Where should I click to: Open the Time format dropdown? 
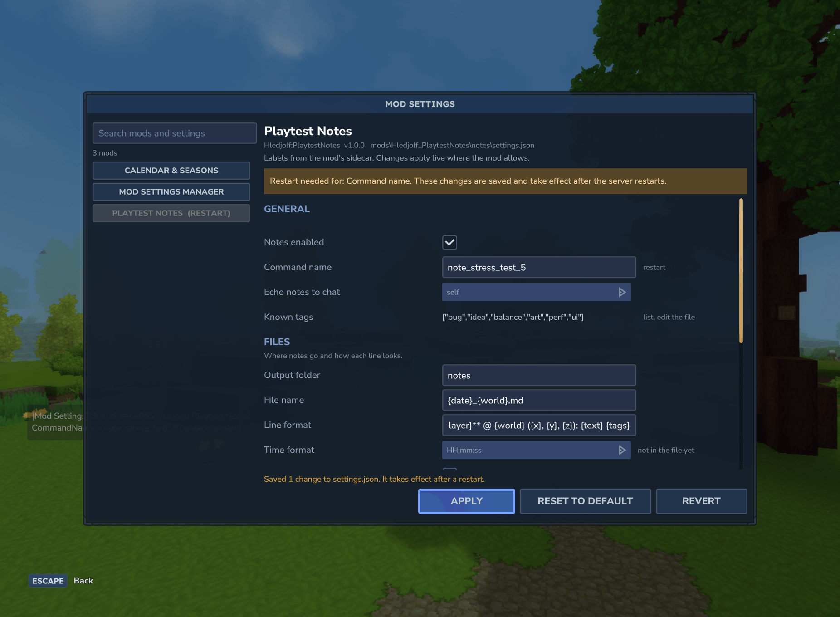(536, 450)
